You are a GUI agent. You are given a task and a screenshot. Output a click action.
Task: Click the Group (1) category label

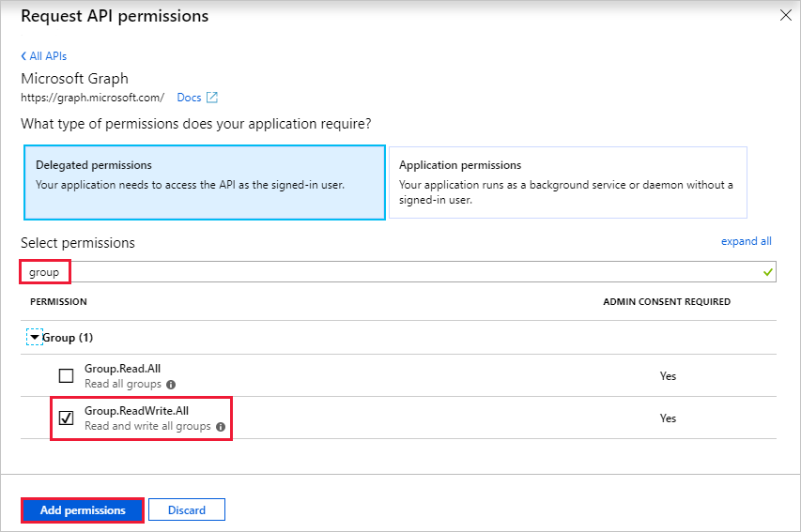pos(68,338)
